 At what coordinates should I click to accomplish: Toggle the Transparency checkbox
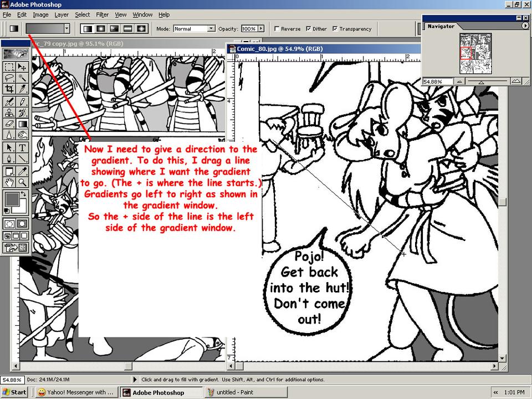335,29
